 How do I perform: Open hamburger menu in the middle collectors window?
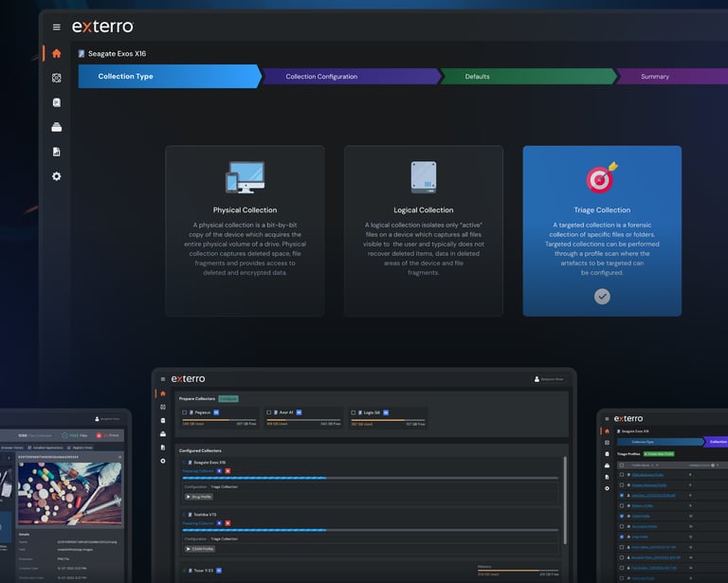pos(163,379)
